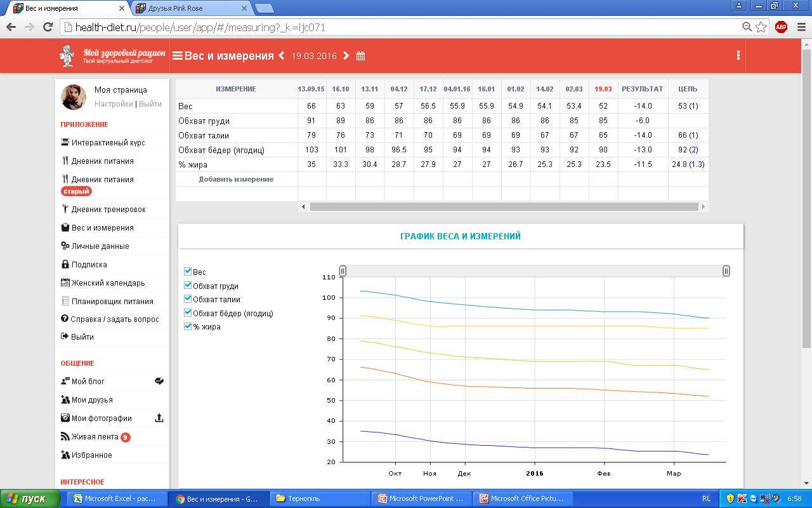Click the blog icon right of Мой блог
The image size is (812, 508).
[x=159, y=381]
